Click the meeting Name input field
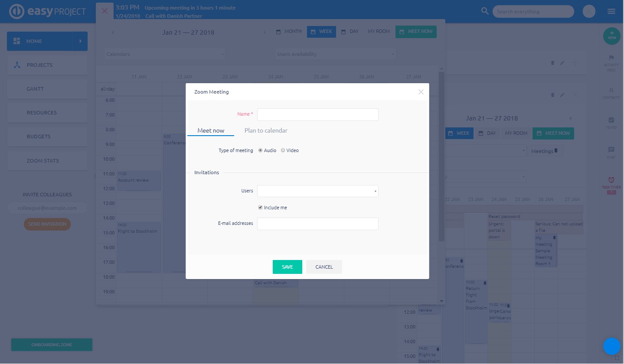 317,114
